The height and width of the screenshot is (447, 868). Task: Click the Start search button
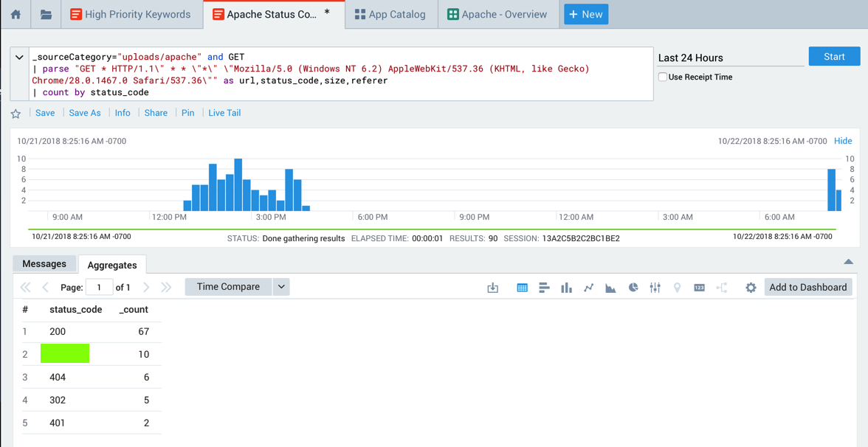[x=834, y=57]
